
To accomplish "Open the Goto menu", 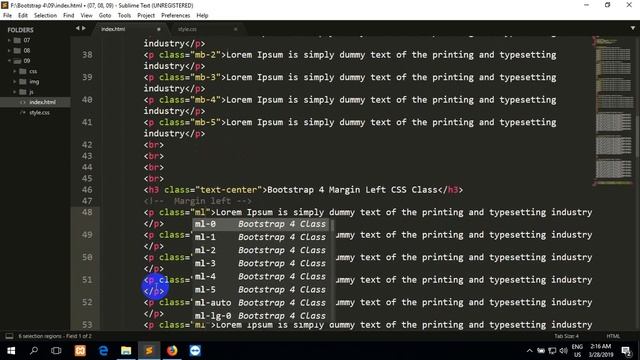I will point(105,16).
